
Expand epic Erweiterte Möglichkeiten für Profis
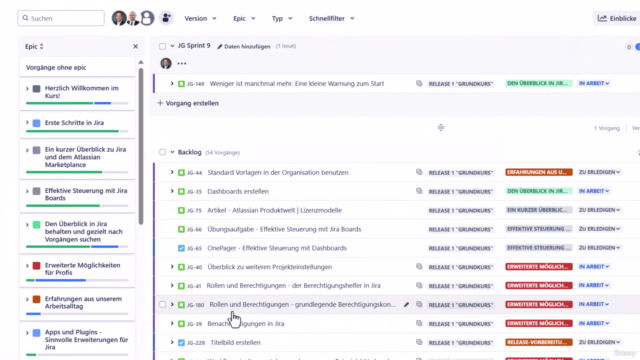(x=27, y=266)
